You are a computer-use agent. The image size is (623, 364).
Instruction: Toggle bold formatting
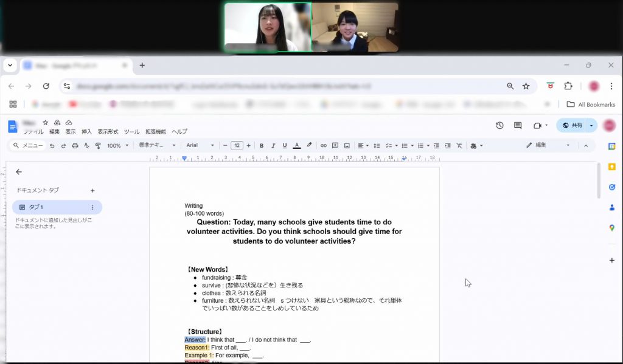[x=262, y=146]
